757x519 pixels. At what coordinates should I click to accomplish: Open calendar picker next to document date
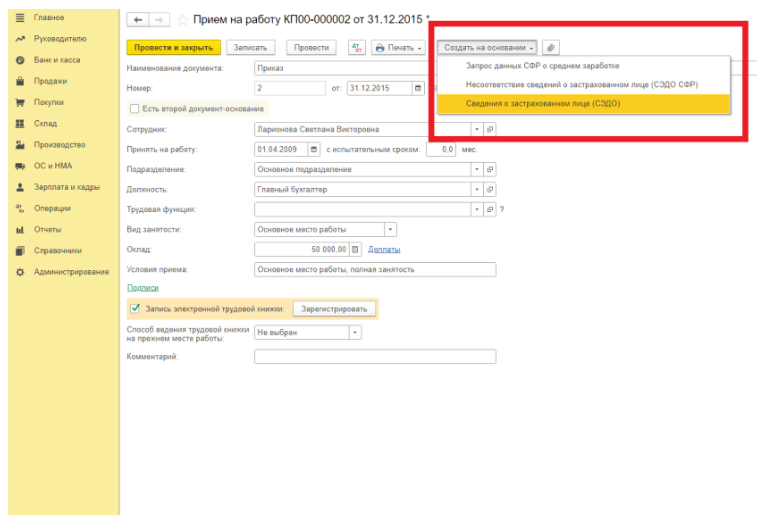point(418,88)
